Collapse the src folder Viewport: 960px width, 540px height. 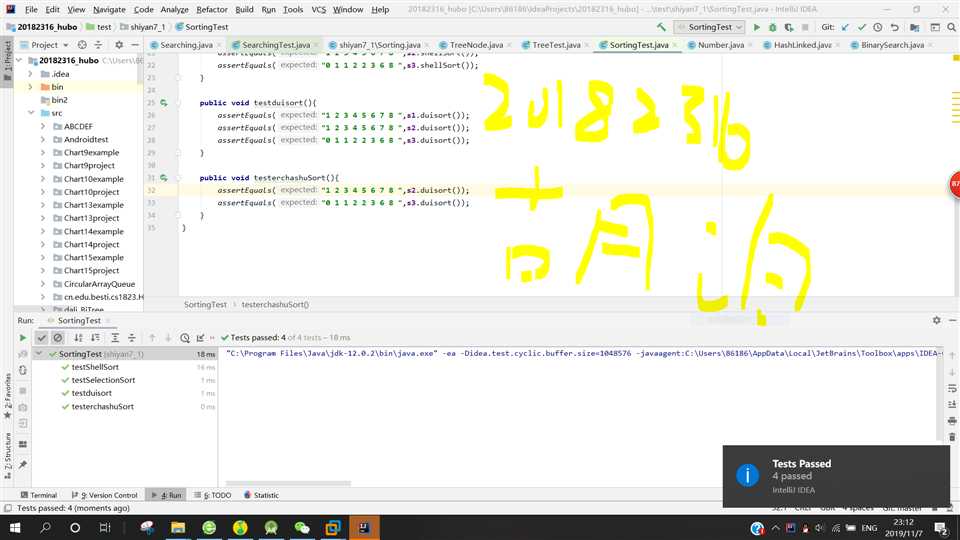point(31,113)
